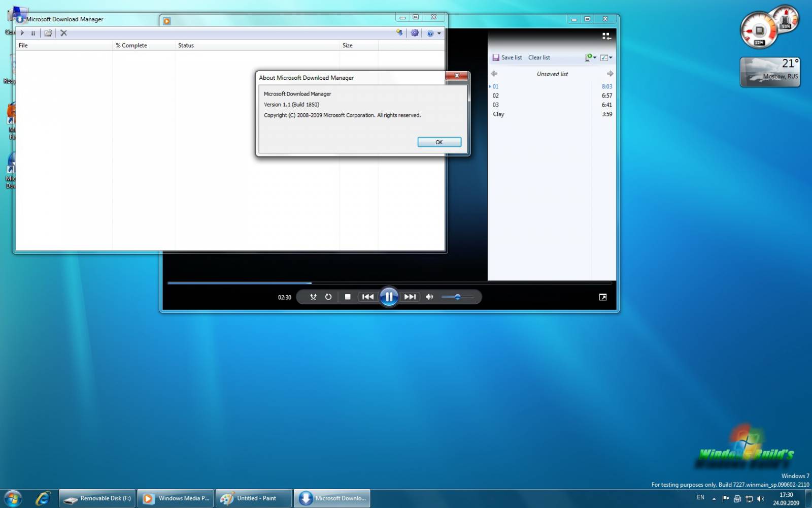This screenshot has width=812, height=508.
Task: Switch to Windows Media Player taskbar button
Action: [x=176, y=498]
